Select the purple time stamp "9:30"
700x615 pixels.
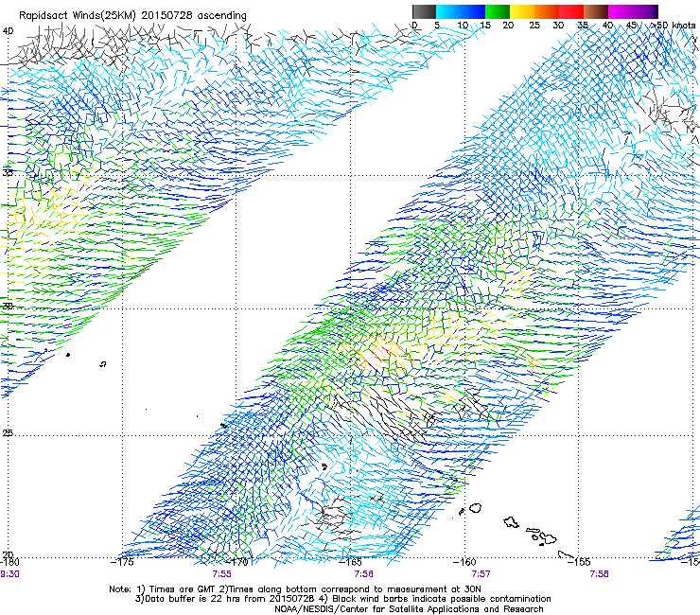[9, 574]
